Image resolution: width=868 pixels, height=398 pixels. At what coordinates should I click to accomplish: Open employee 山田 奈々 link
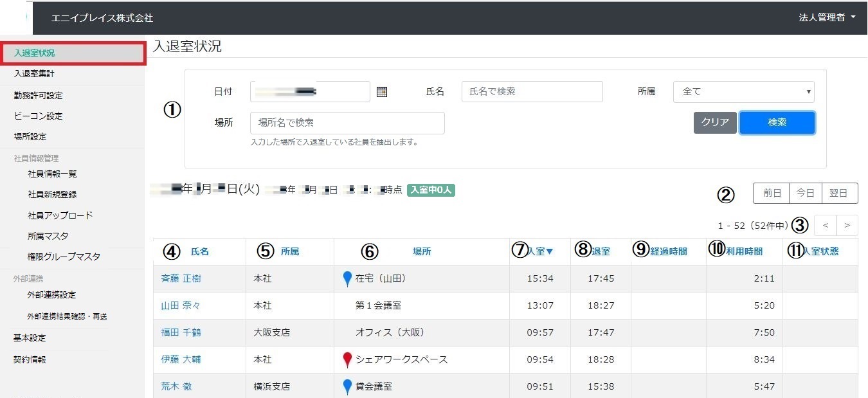[181, 306]
